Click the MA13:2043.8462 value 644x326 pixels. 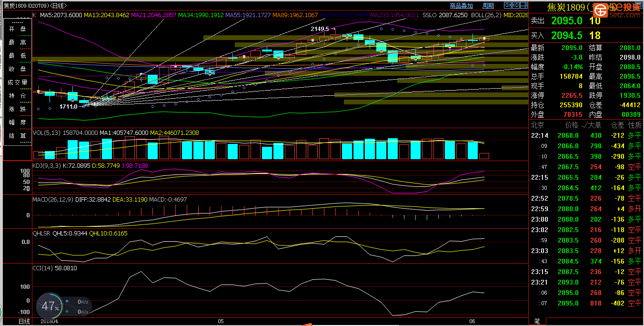coord(107,15)
